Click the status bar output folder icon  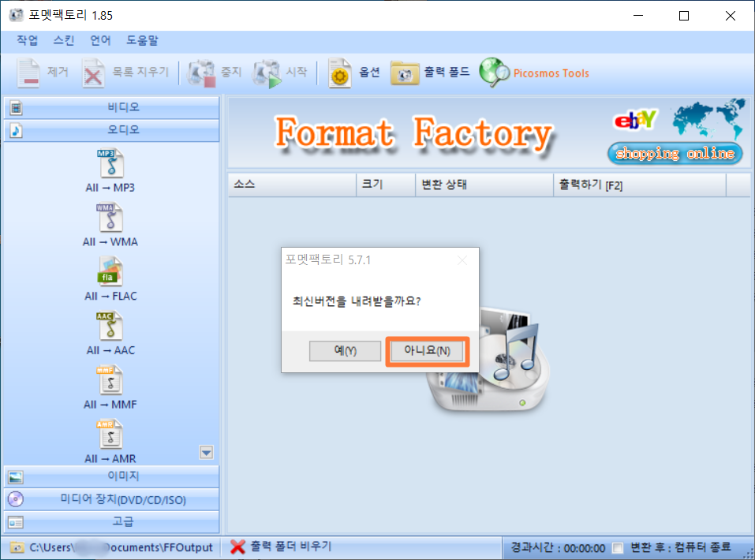click(17, 548)
